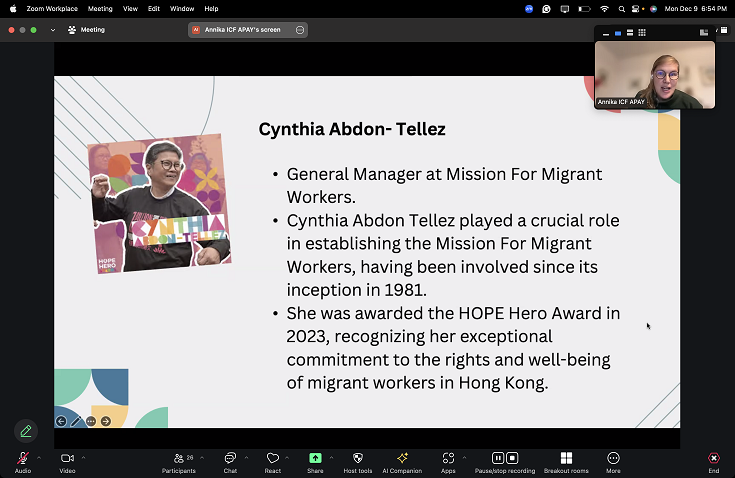Minimize the self video thumbnail
Screen dimensions: 735x478
tap(606, 33)
